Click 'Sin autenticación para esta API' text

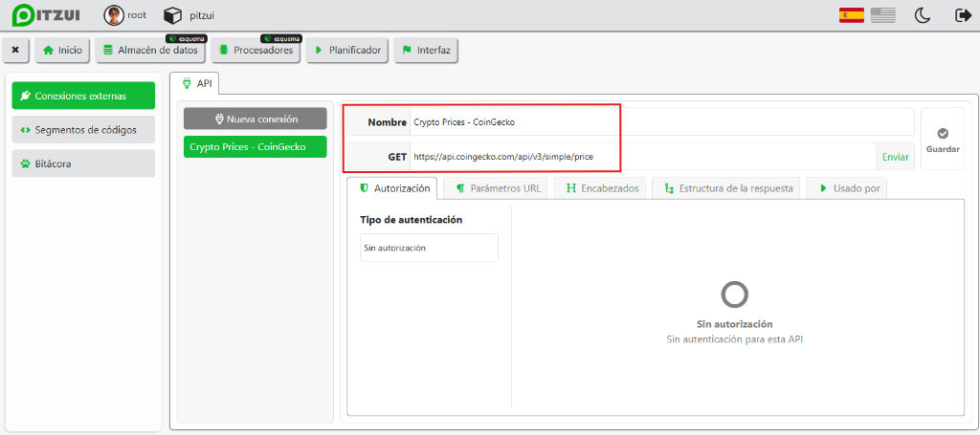[x=734, y=339]
